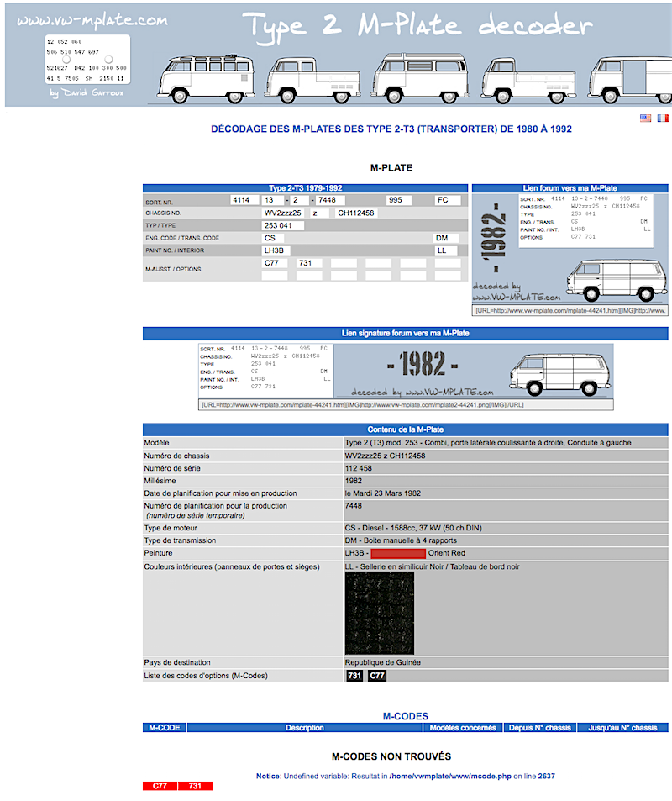The width and height of the screenshot is (672, 801).
Task: Click the date value le Mardi 23 Mars 1982
Action: click(x=383, y=493)
